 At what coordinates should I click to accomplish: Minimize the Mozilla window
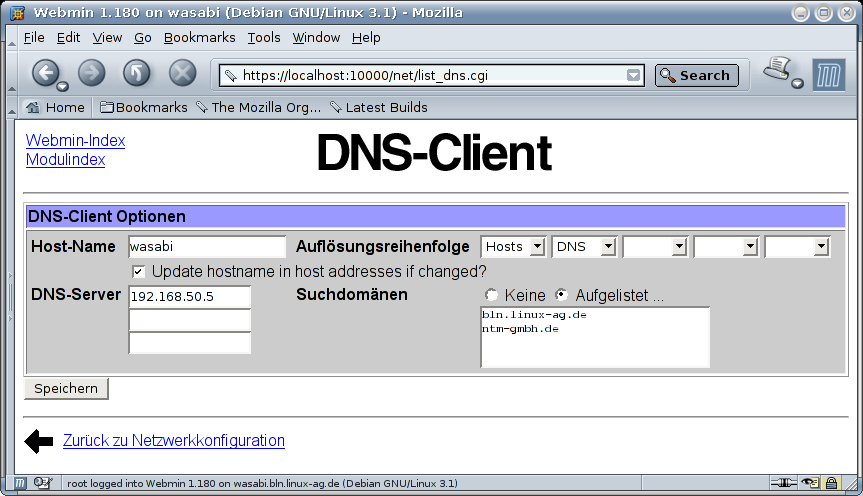(800, 13)
